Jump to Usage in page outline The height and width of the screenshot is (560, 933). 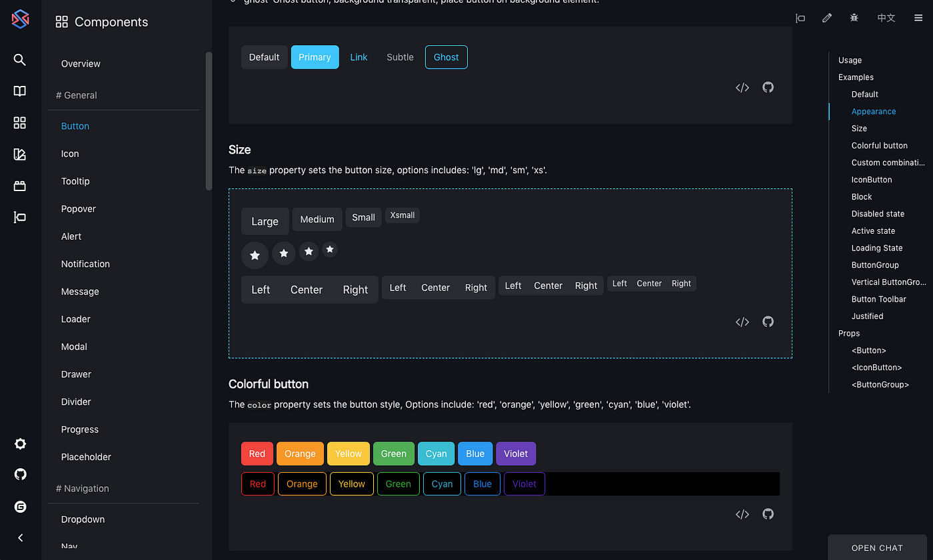click(x=850, y=60)
